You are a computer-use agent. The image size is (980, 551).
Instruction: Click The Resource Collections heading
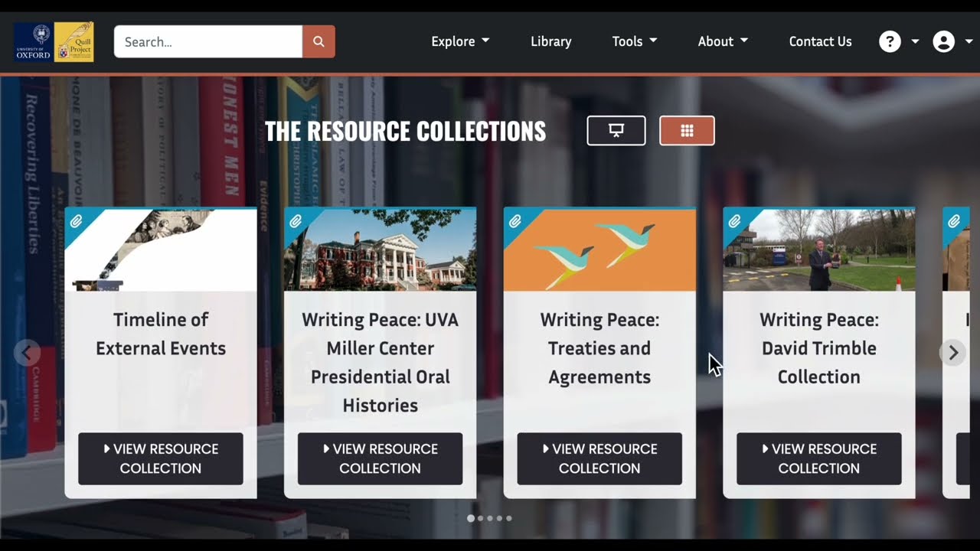(406, 131)
